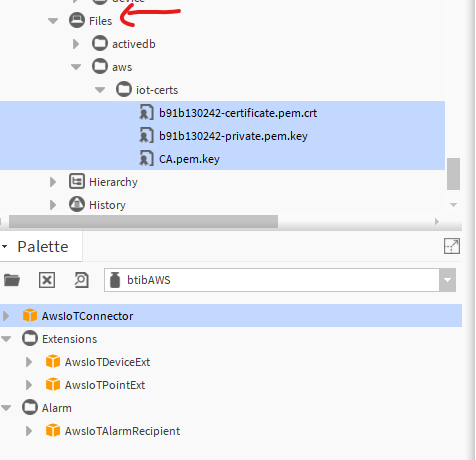Click the Hierarchy tree icon
This screenshot has height=460, width=476.
pyautogui.click(x=77, y=182)
